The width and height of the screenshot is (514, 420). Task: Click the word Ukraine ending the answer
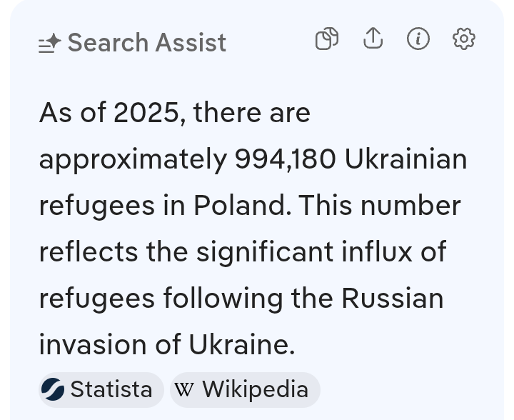pyautogui.click(x=241, y=345)
